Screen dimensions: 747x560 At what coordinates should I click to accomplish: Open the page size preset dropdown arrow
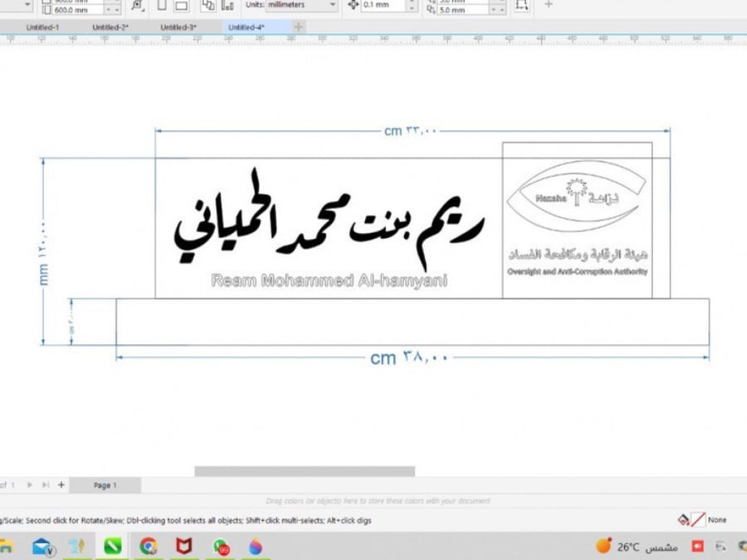[27, 5]
